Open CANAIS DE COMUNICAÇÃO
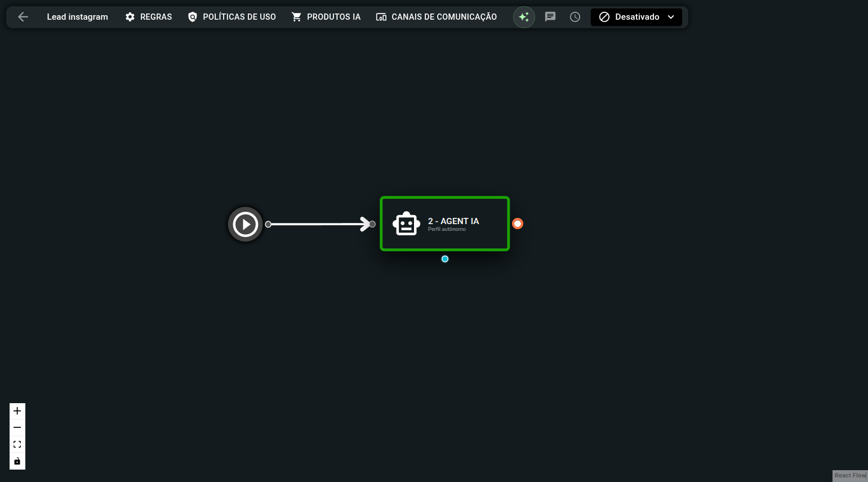Image resolution: width=868 pixels, height=482 pixels. pos(437,17)
